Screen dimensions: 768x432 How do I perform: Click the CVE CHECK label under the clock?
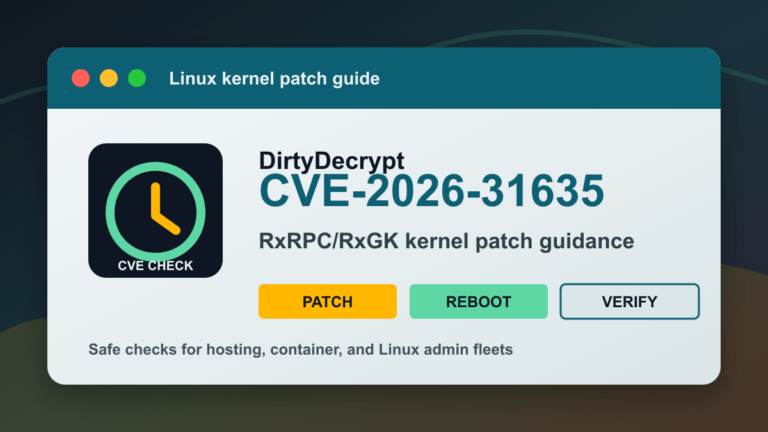click(155, 265)
